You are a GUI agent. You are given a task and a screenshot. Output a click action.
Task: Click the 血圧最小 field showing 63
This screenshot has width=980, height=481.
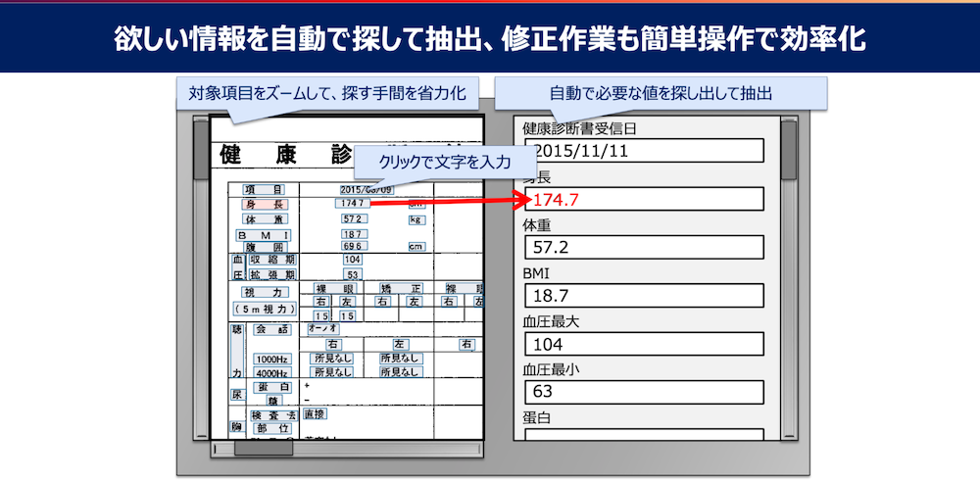644,392
